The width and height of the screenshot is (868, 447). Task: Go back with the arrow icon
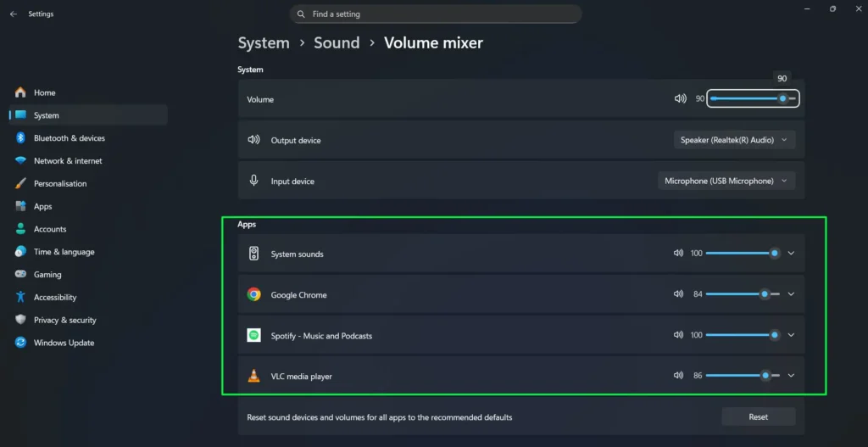[14, 14]
